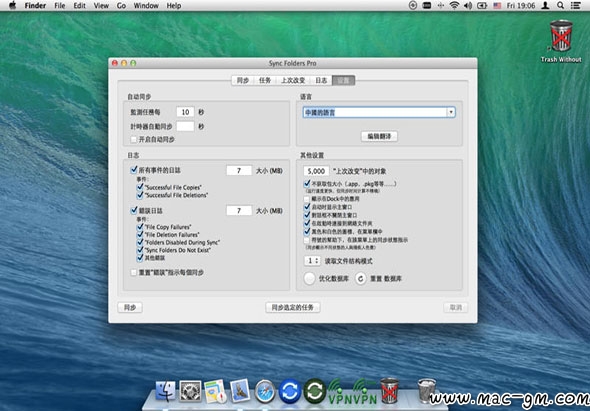Click the Finder menu title

pyautogui.click(x=35, y=6)
